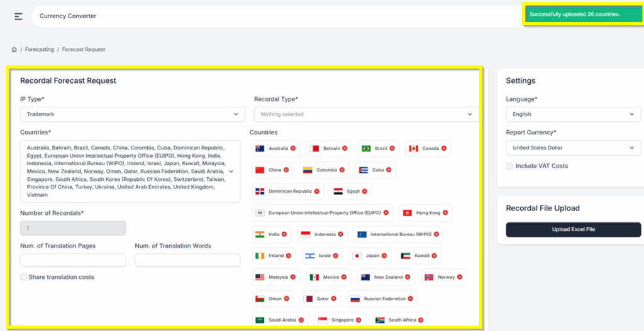Remove Japan from the countries list
The width and height of the screenshot is (644, 331).
tap(384, 256)
